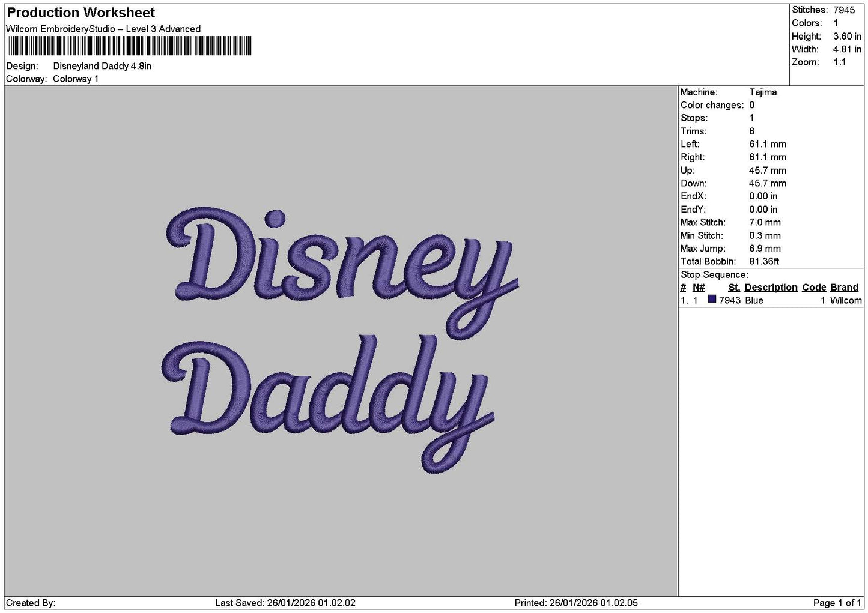868x613 pixels.
Task: Select Max Stitch value 7.0 mm
Action: [765, 223]
